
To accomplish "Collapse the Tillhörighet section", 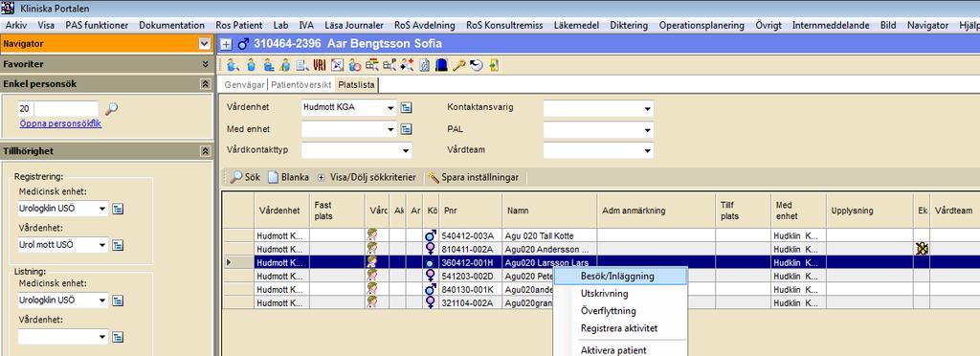I will pyautogui.click(x=205, y=151).
